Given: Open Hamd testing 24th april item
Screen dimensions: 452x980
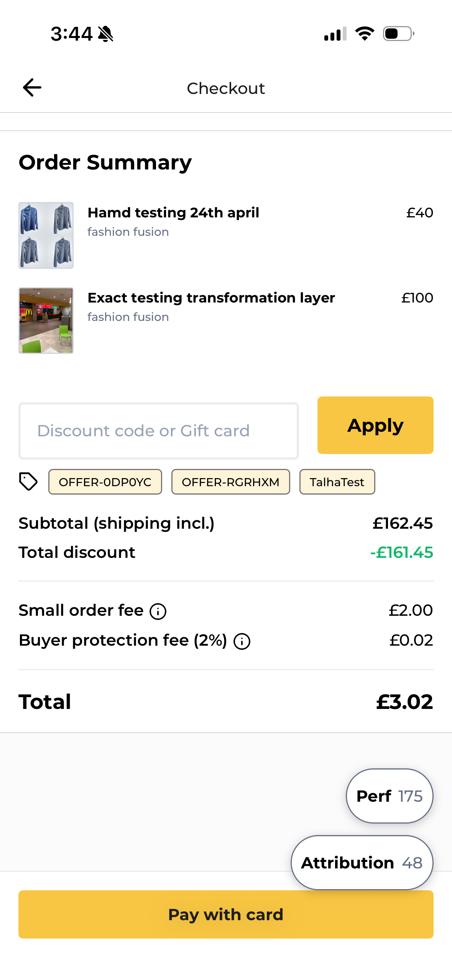Looking at the screenshot, I should coord(173,212).
